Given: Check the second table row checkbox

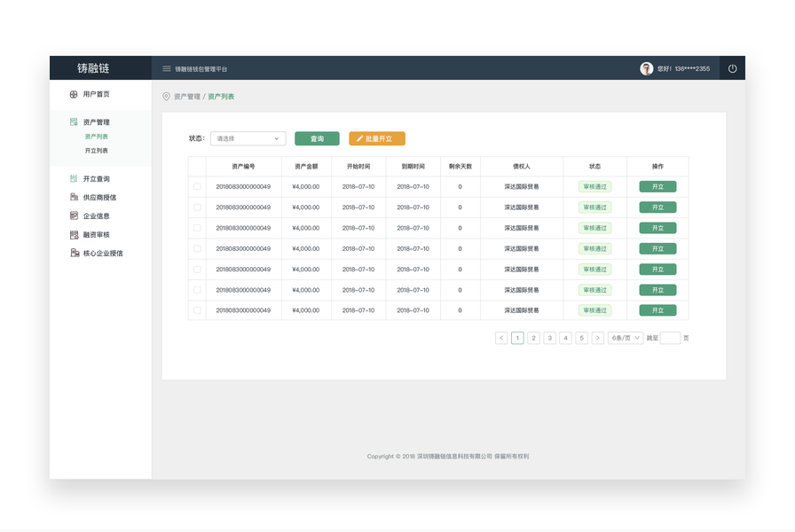Looking at the screenshot, I should (x=197, y=207).
